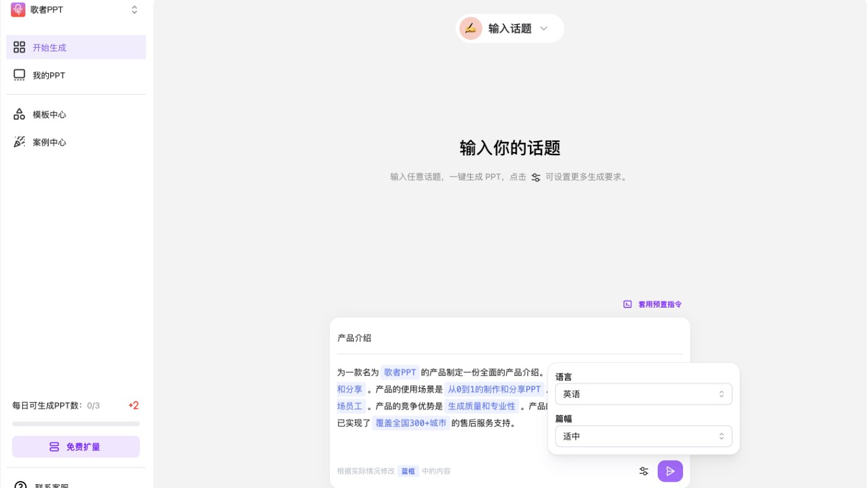Screen dimensions: 868x488
Task: Click the 和分享 blue placeholder
Action: pos(350,390)
